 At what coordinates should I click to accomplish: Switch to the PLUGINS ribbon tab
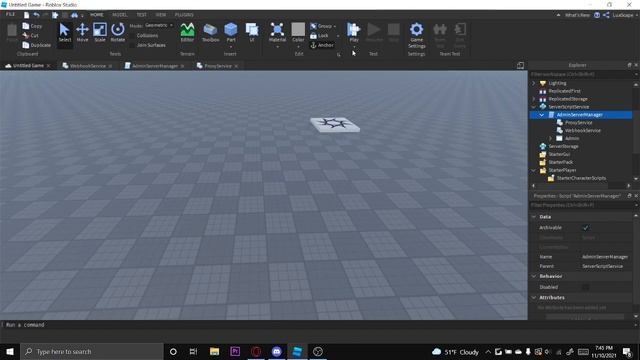[x=184, y=15]
